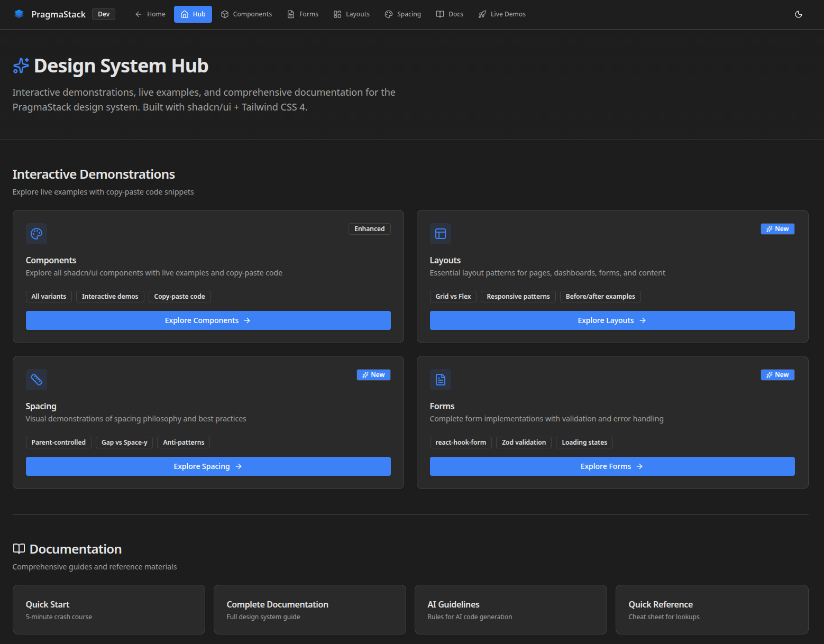Select Spacing in the top navigation

(402, 14)
